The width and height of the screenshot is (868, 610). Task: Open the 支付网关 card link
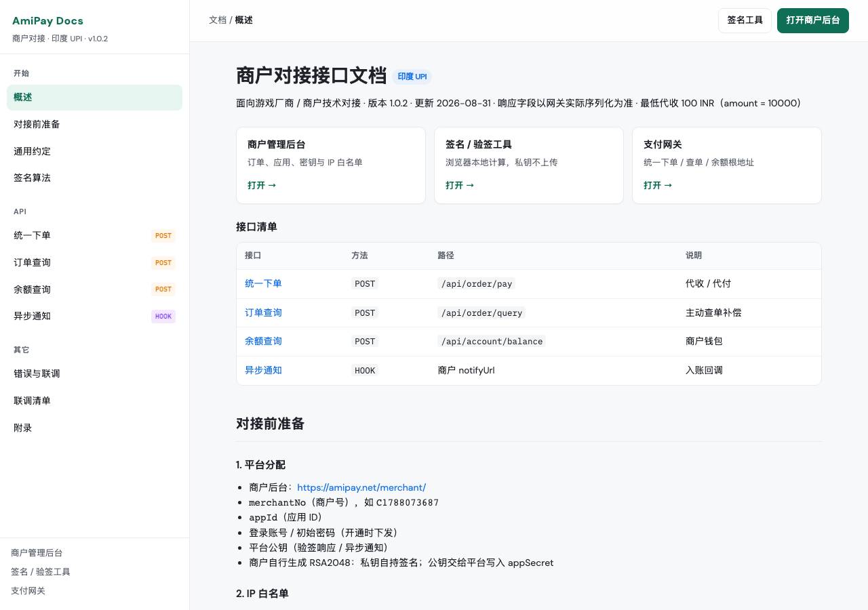click(727, 165)
